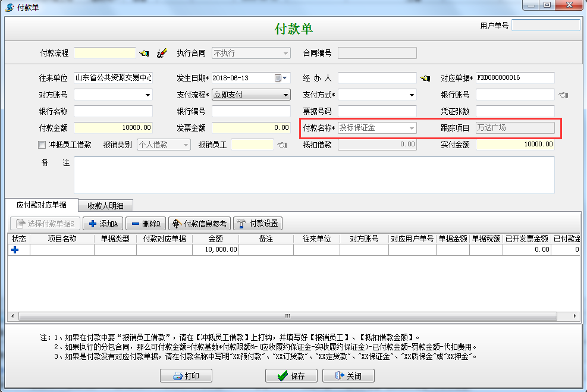Expand the 对方账号 dropdown
Screen dimensions: 587x392
(147, 95)
